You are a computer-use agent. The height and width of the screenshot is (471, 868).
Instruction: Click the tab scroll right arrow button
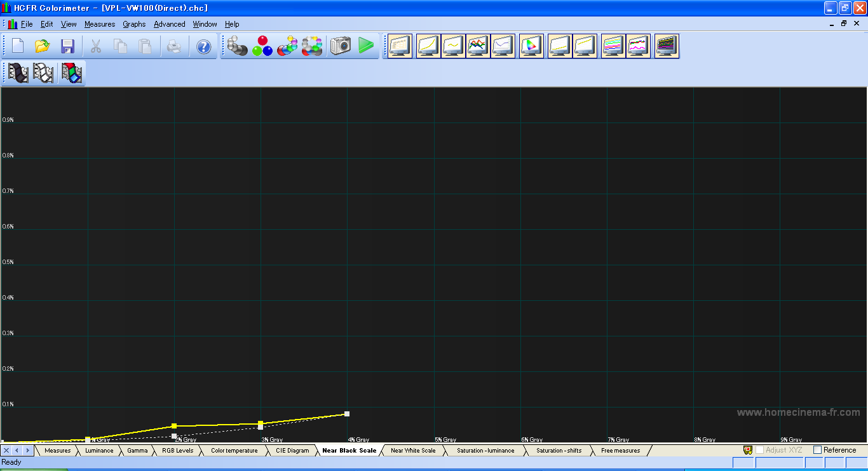click(x=27, y=450)
